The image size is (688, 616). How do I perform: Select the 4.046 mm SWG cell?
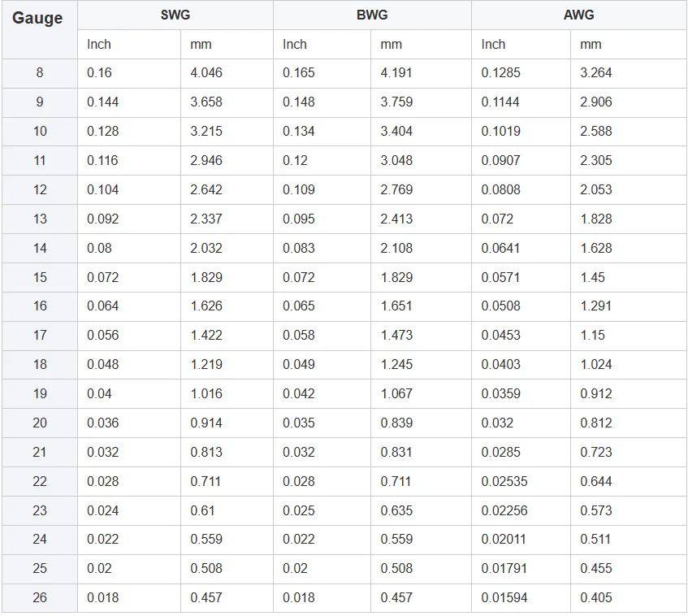[x=206, y=73]
